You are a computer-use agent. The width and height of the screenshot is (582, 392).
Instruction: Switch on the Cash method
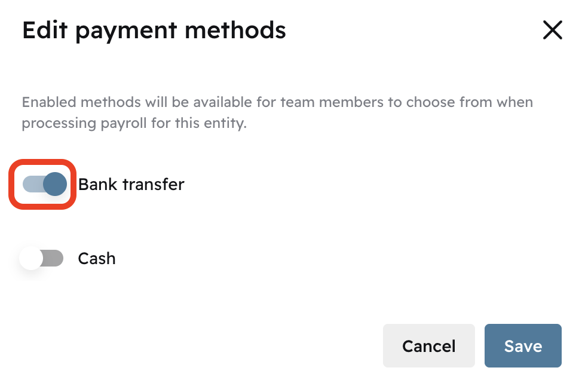click(42, 259)
